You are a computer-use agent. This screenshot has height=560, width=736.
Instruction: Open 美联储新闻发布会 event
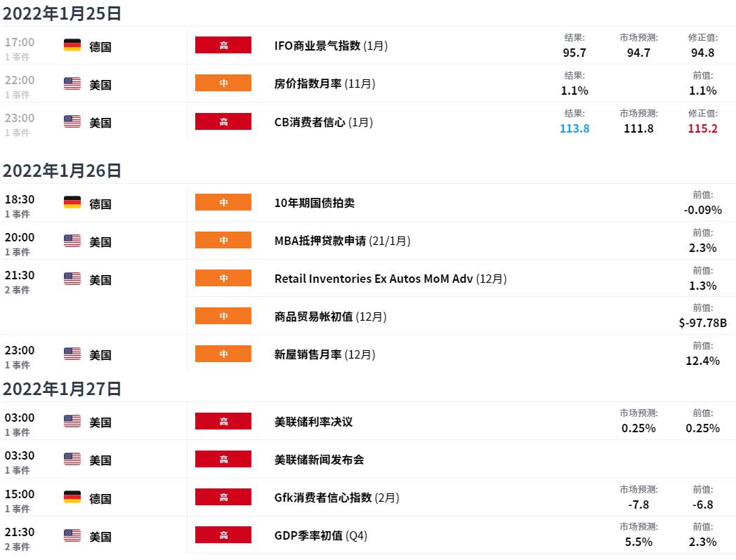click(x=319, y=460)
